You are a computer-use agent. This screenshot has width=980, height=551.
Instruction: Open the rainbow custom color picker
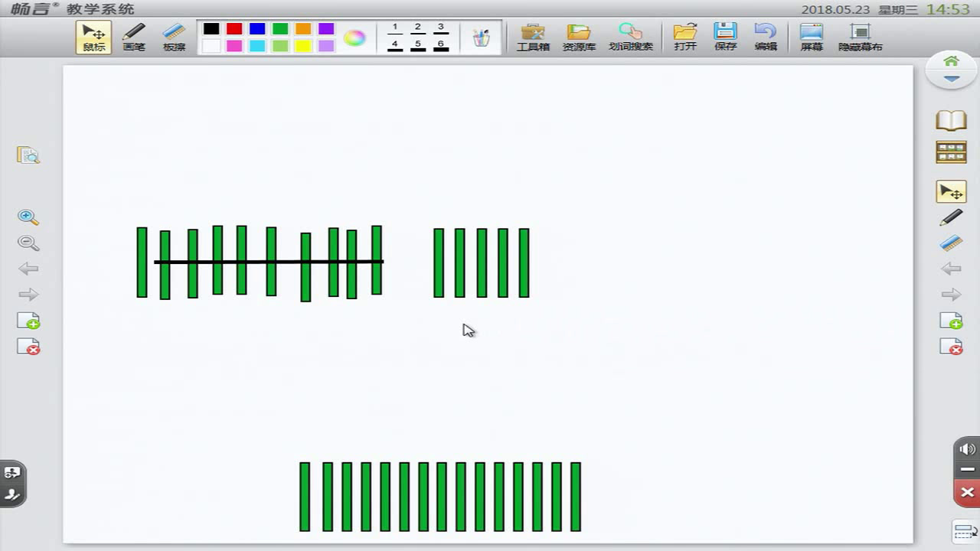(354, 37)
